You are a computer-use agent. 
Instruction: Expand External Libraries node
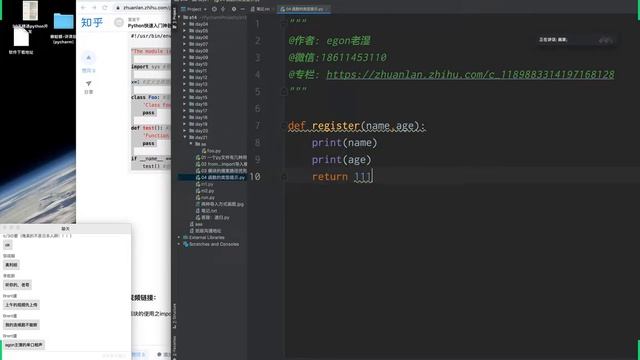(x=179, y=237)
